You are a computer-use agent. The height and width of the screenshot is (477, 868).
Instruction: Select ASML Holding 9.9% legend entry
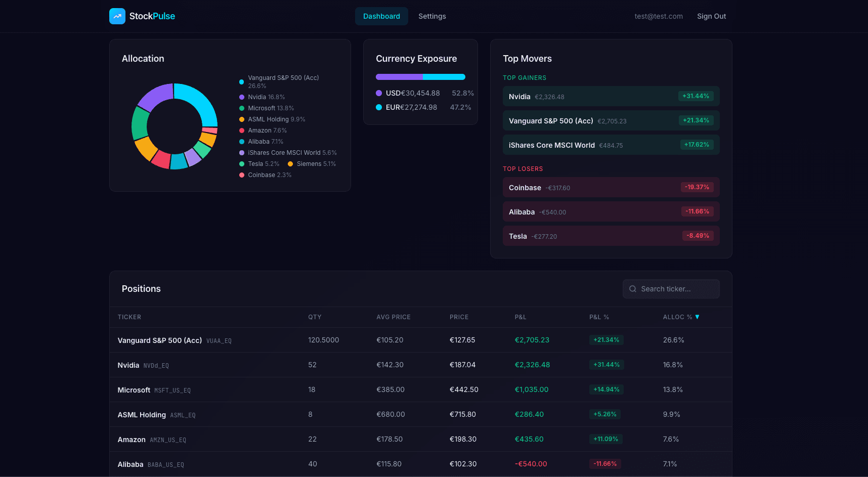(x=272, y=119)
